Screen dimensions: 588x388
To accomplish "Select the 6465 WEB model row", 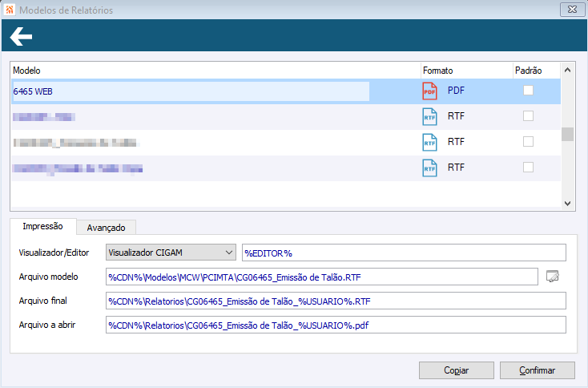I will pos(286,91).
